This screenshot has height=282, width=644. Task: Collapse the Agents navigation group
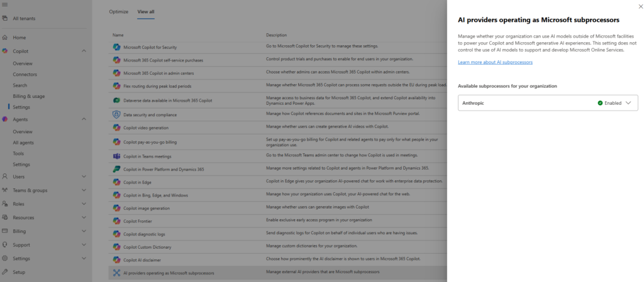pos(84,119)
